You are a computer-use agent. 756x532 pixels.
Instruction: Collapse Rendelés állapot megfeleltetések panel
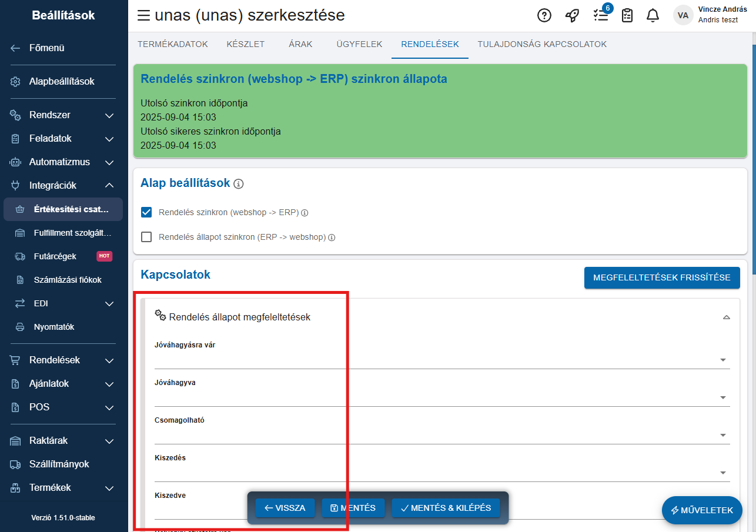[726, 317]
